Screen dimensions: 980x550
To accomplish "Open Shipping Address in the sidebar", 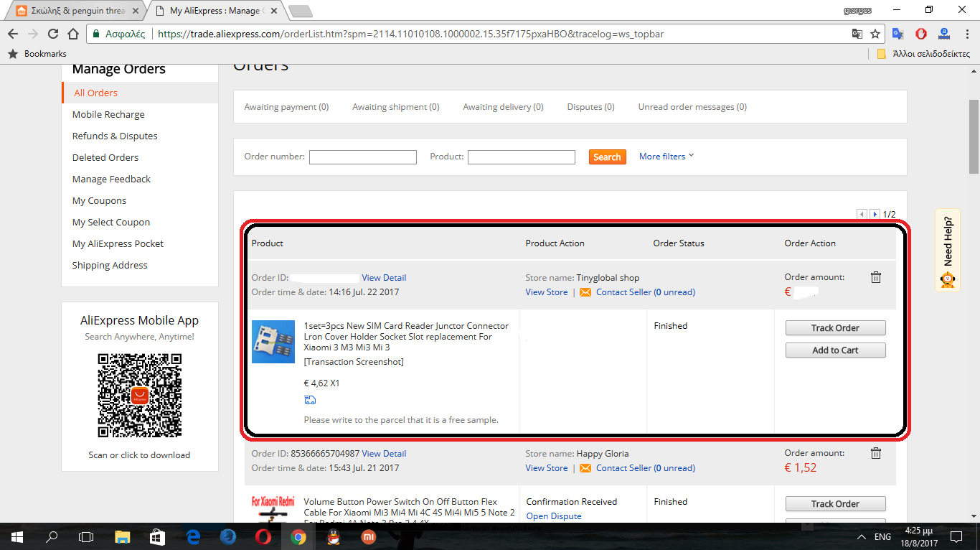I will pos(110,265).
